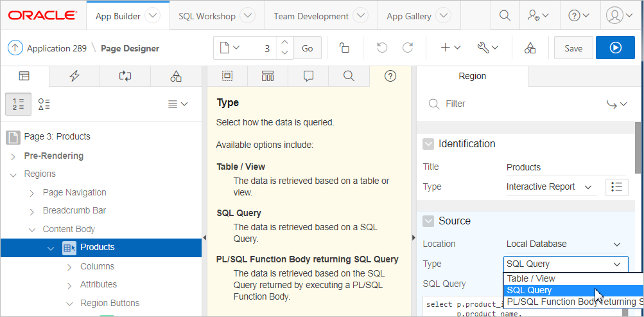Open the Create plus dropdown menu

pos(451,48)
